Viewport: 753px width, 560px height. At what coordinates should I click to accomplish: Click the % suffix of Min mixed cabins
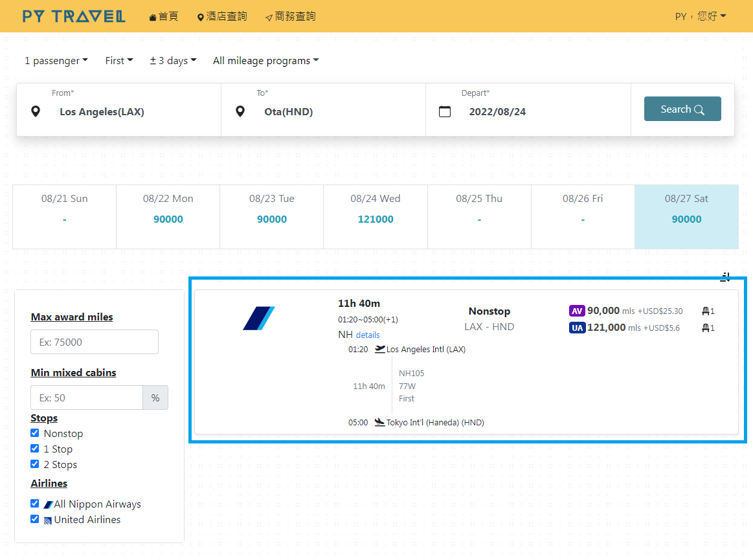point(155,398)
